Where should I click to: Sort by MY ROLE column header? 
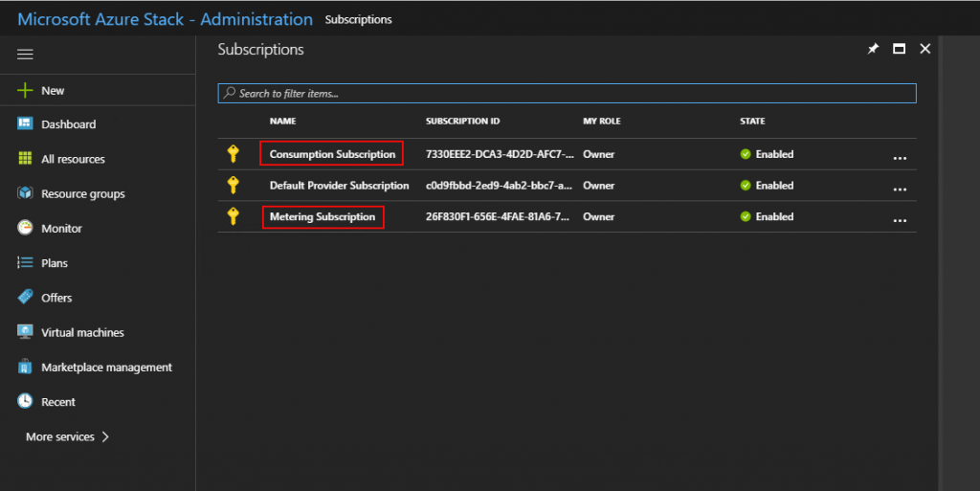tap(601, 122)
